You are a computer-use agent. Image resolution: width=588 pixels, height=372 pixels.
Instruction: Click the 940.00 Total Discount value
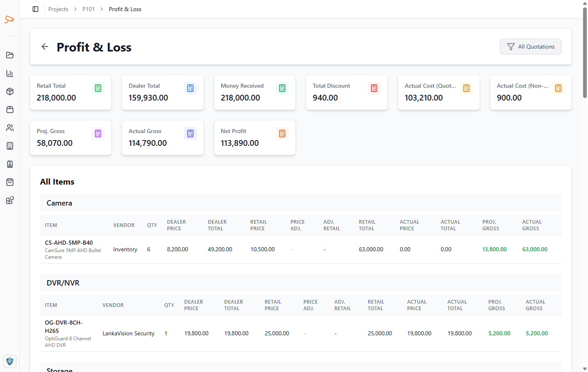coord(325,98)
